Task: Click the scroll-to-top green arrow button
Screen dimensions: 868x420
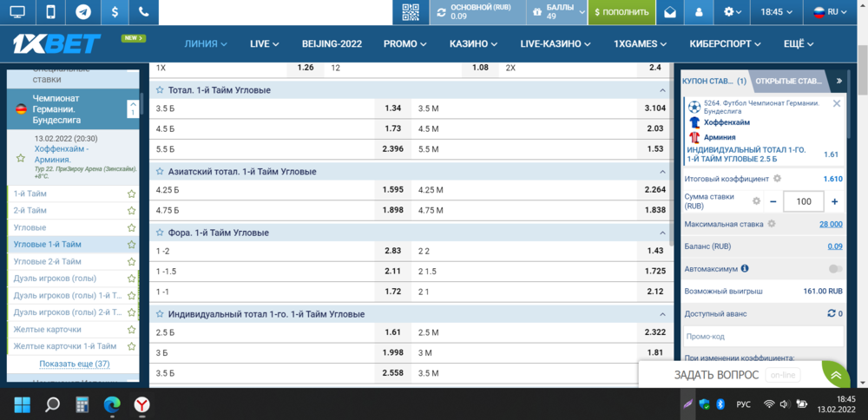Action: (x=836, y=375)
